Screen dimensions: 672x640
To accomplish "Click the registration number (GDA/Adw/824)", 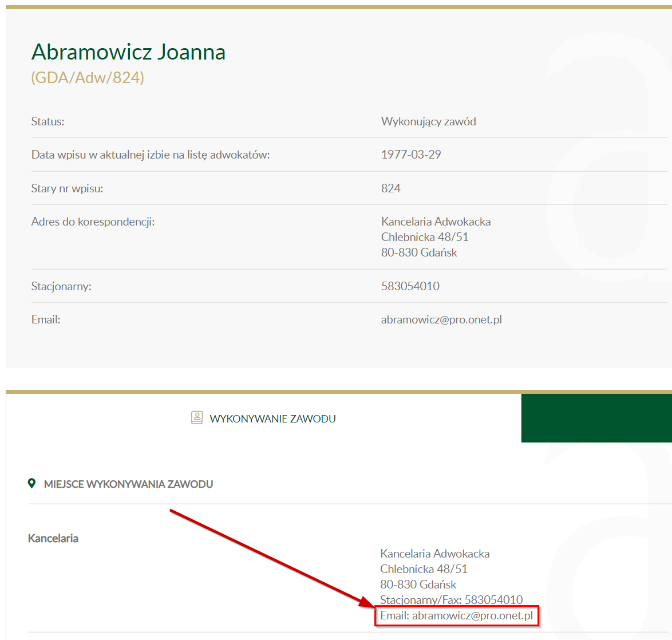I will click(x=88, y=78).
